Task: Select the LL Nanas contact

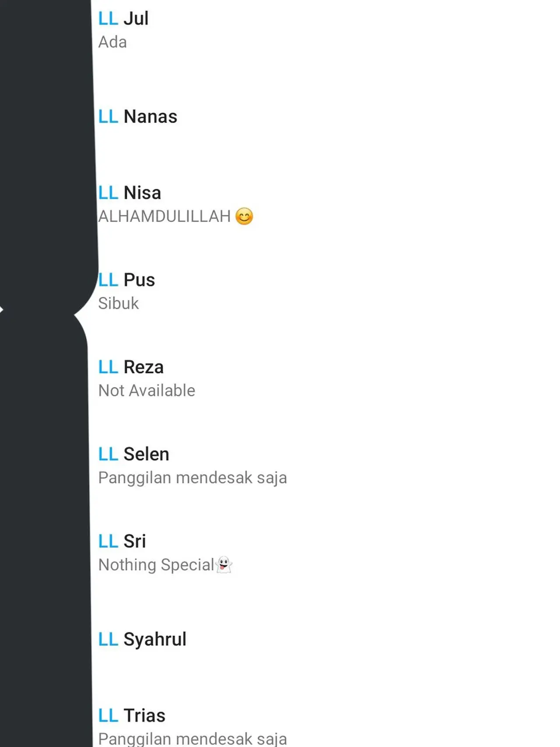Action: pos(138,117)
